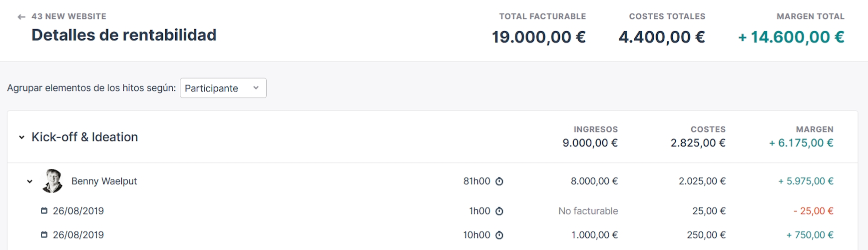Select the Benny Waelput participant name
Viewport: 868px width, 250px height.
coord(104,181)
